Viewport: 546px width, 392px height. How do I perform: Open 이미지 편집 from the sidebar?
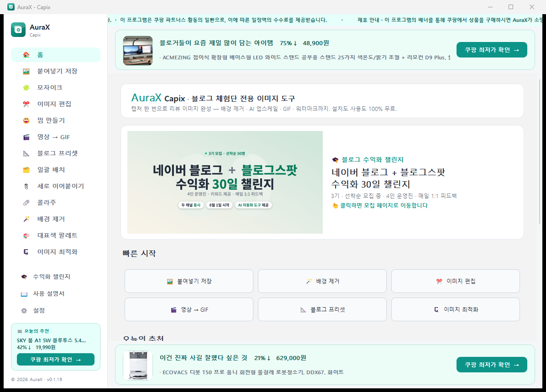(56, 104)
